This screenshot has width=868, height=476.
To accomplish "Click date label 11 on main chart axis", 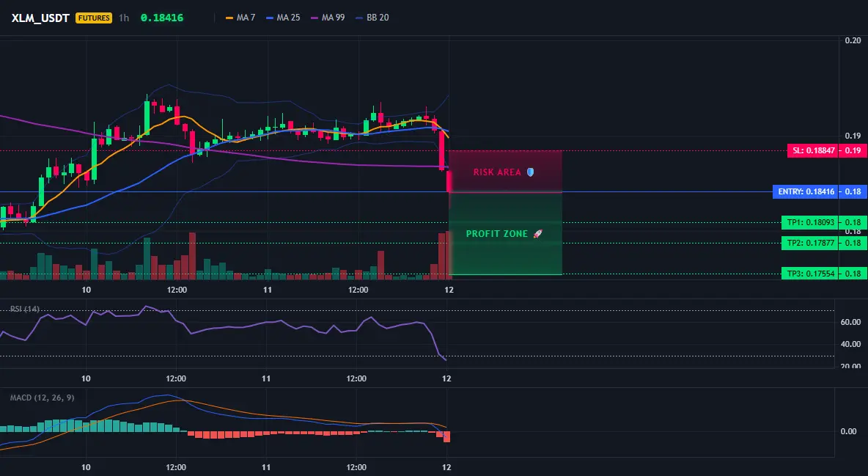I will (x=268, y=290).
